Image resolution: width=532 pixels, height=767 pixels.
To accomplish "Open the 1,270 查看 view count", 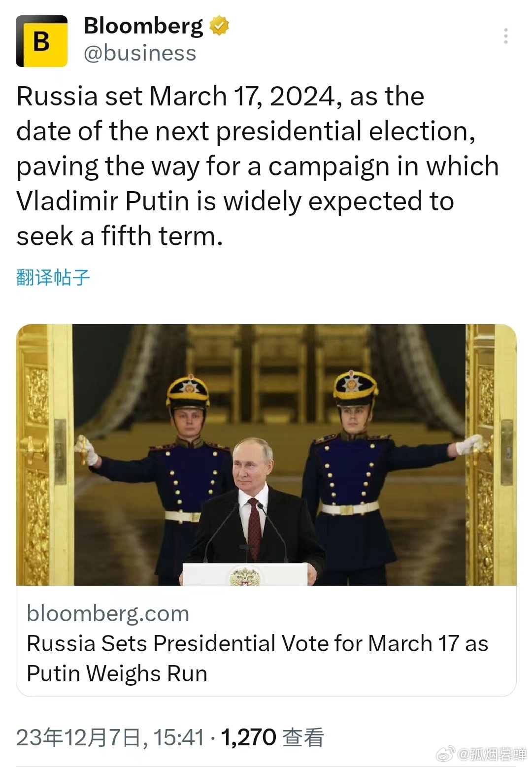I will 272,737.
